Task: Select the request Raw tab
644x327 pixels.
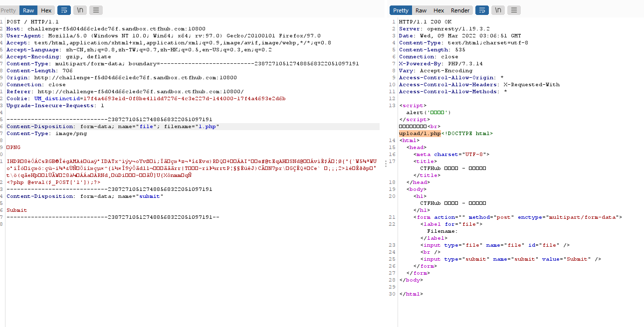Action: point(28,10)
